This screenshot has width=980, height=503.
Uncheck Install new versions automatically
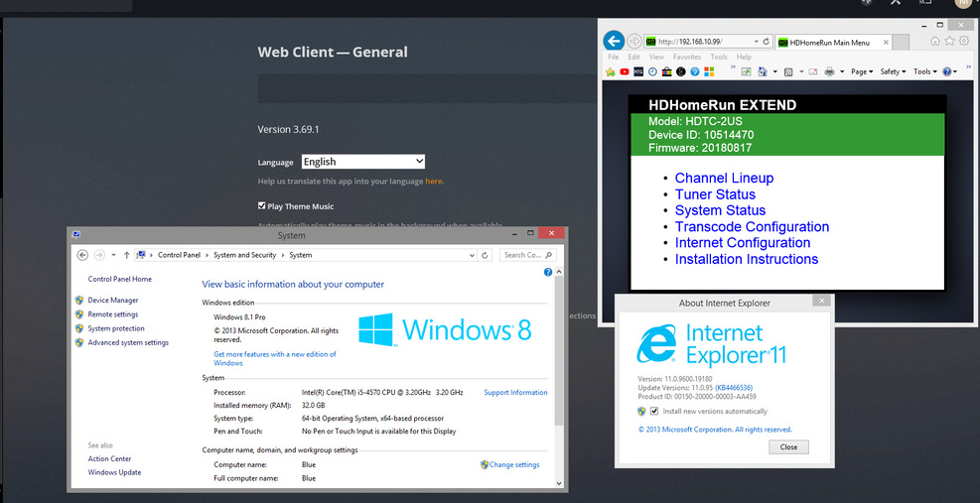point(654,411)
